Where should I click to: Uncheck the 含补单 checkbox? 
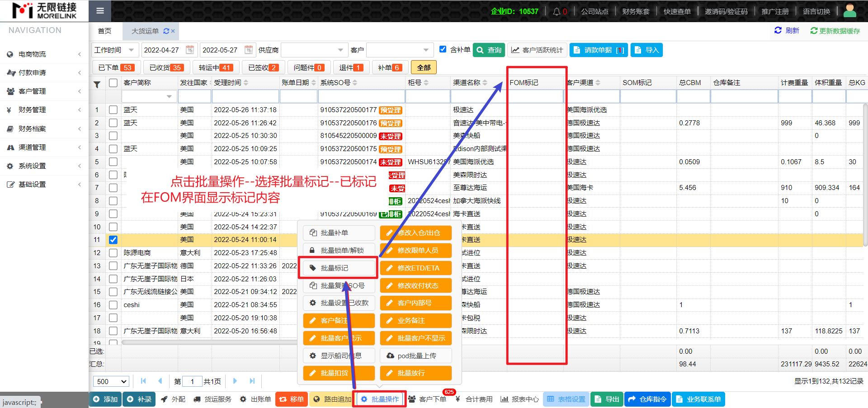(x=443, y=49)
